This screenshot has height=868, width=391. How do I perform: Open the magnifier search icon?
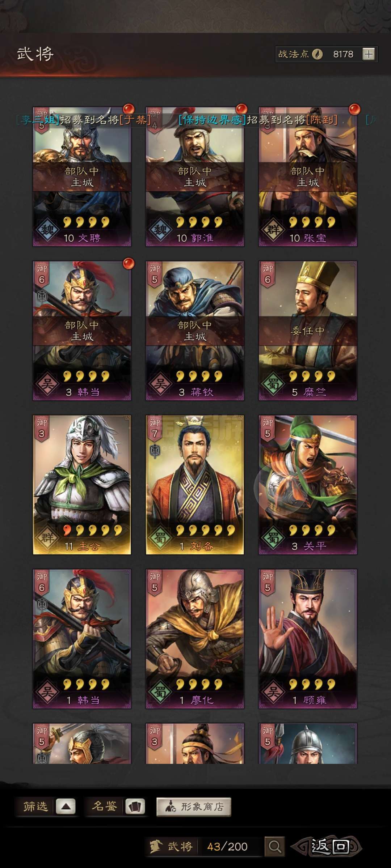point(274,847)
